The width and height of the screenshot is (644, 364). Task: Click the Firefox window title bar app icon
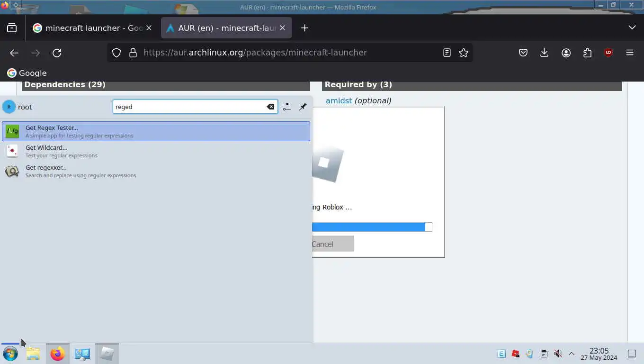pos(5,5)
